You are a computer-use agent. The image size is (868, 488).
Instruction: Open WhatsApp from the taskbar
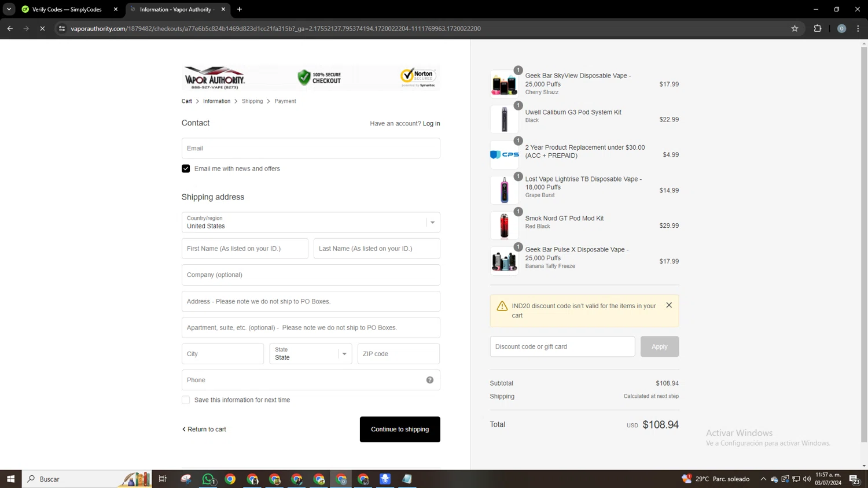pos(208,479)
